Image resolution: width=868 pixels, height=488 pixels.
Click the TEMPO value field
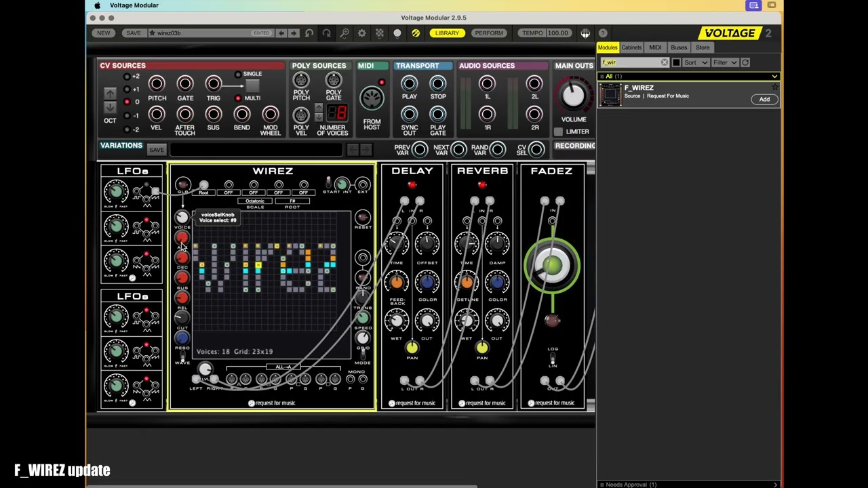click(x=558, y=33)
